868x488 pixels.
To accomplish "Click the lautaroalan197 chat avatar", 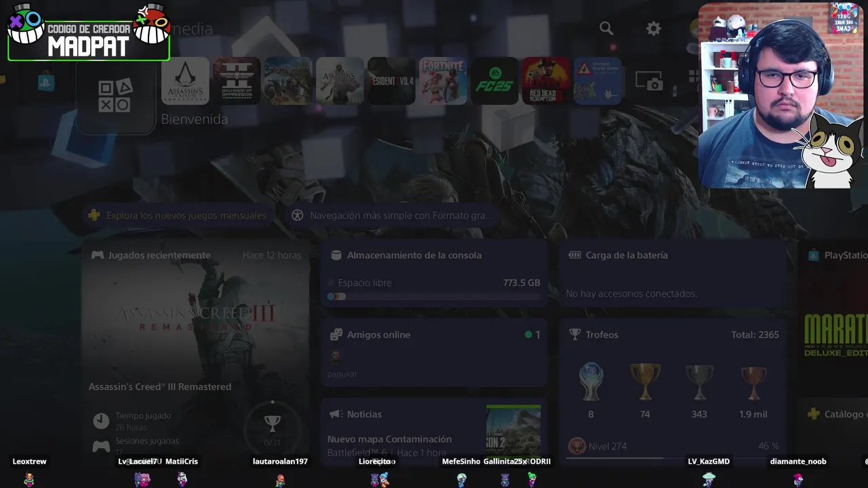I will click(x=280, y=481).
